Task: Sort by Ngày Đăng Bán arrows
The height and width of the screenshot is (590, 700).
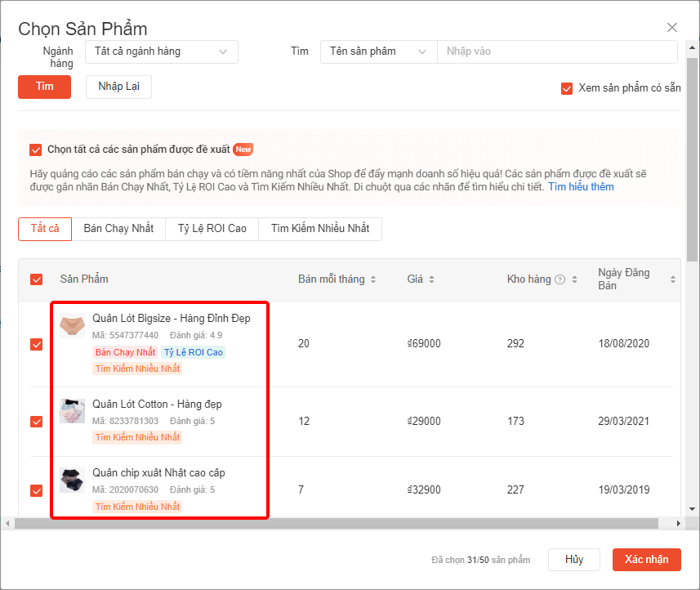Action: 673,279
